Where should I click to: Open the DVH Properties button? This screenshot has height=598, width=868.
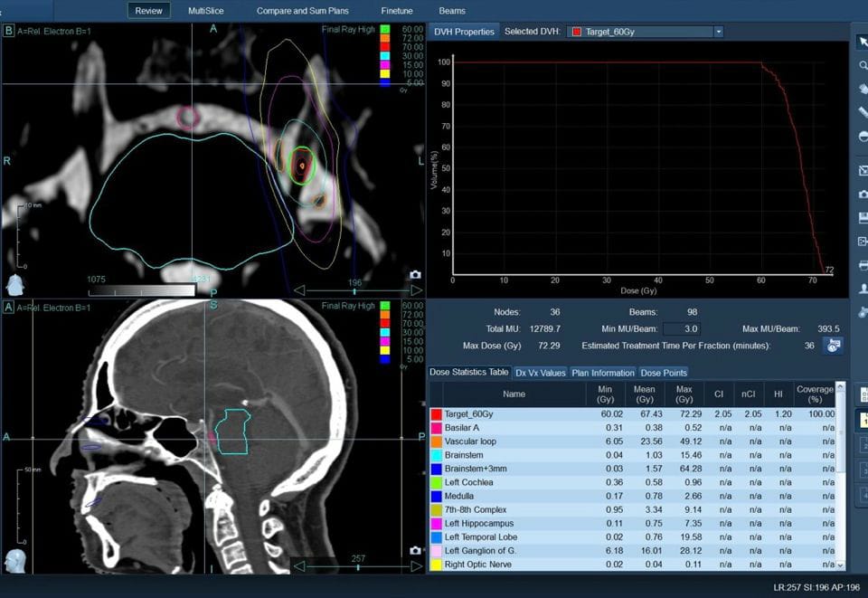[464, 32]
